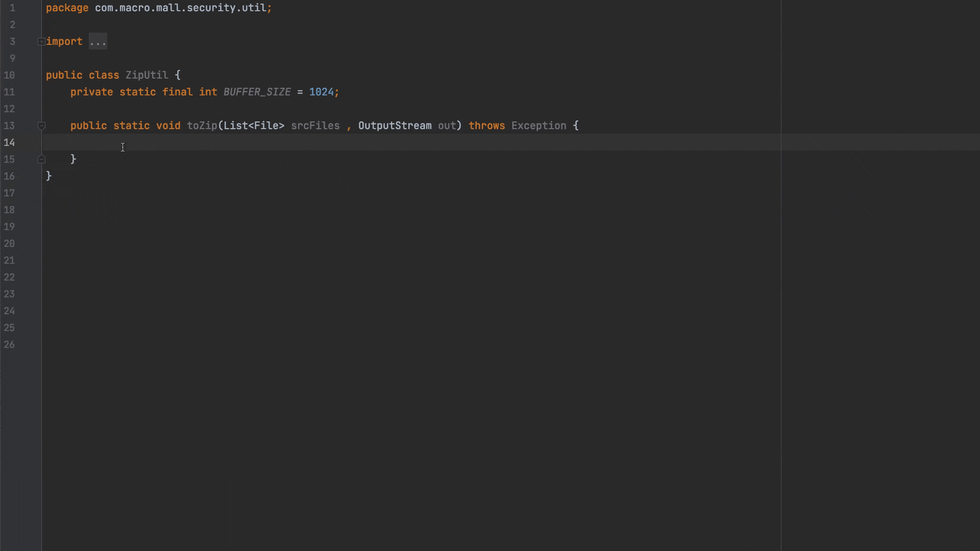Click the import keyword on line 3
Image resolution: width=980 pixels, height=551 pixels.
[64, 41]
